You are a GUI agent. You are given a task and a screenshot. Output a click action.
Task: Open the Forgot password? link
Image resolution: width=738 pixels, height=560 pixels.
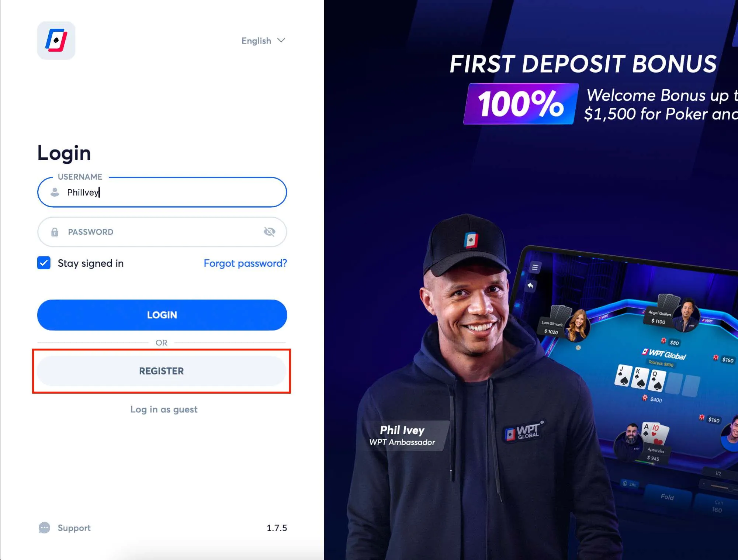click(x=245, y=263)
